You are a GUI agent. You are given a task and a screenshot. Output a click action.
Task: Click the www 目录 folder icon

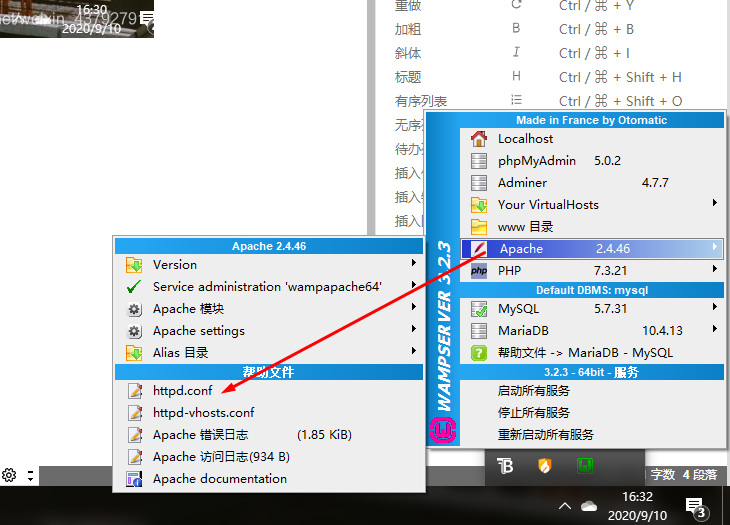click(479, 227)
